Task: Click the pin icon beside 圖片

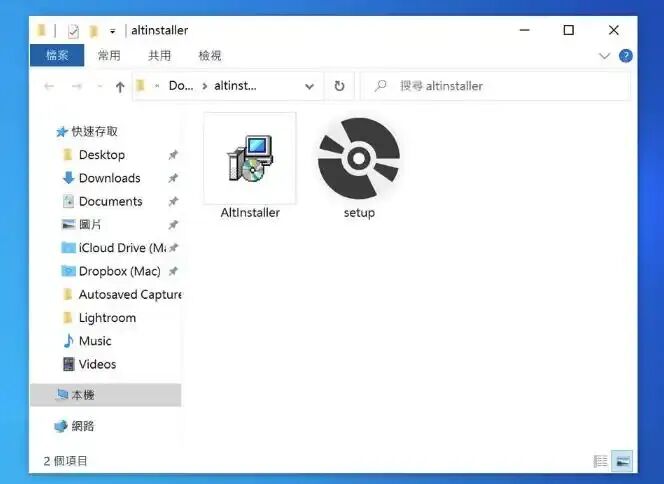Action: 173,225
